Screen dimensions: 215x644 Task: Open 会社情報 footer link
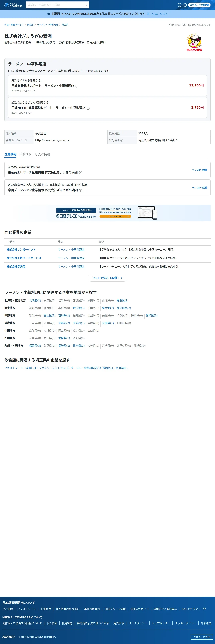point(8,609)
